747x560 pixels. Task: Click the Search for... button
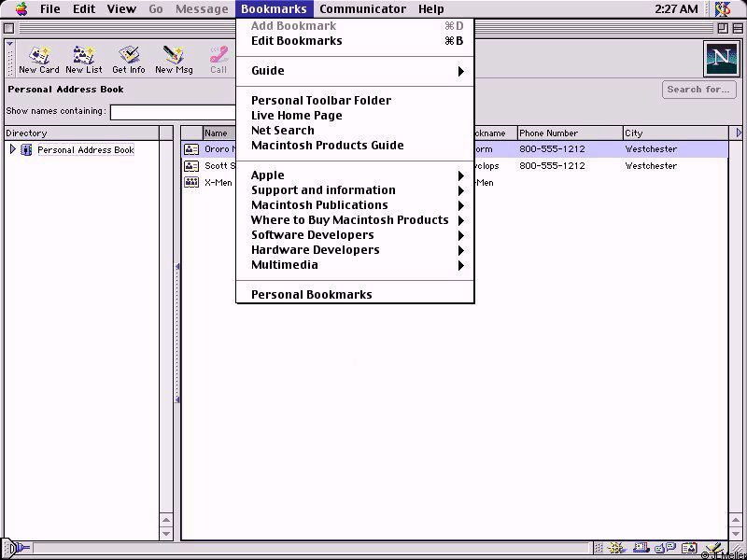pos(698,90)
